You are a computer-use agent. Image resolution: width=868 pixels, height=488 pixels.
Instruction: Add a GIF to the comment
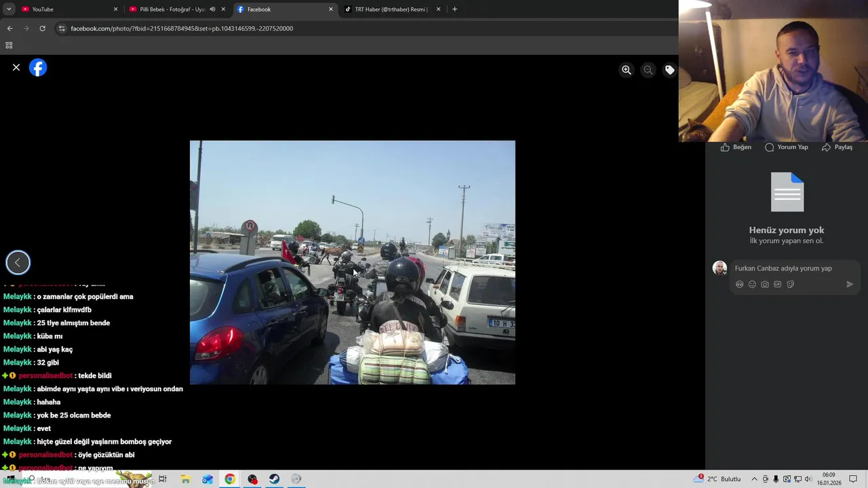click(x=778, y=285)
